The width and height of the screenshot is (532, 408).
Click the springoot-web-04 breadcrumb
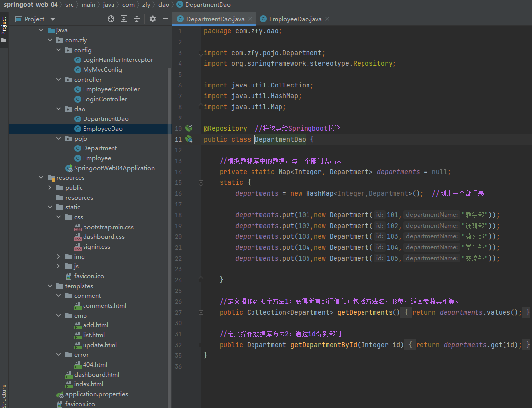pyautogui.click(x=30, y=5)
